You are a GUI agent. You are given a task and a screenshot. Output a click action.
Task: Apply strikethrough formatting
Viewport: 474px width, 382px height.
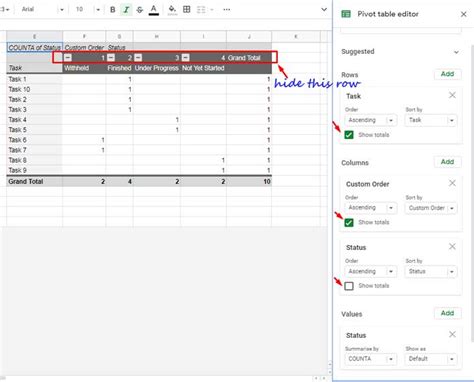[x=140, y=10]
